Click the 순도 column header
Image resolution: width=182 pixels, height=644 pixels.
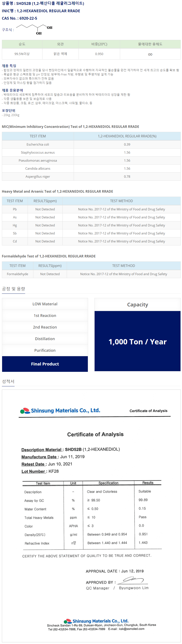pyautogui.click(x=22, y=44)
